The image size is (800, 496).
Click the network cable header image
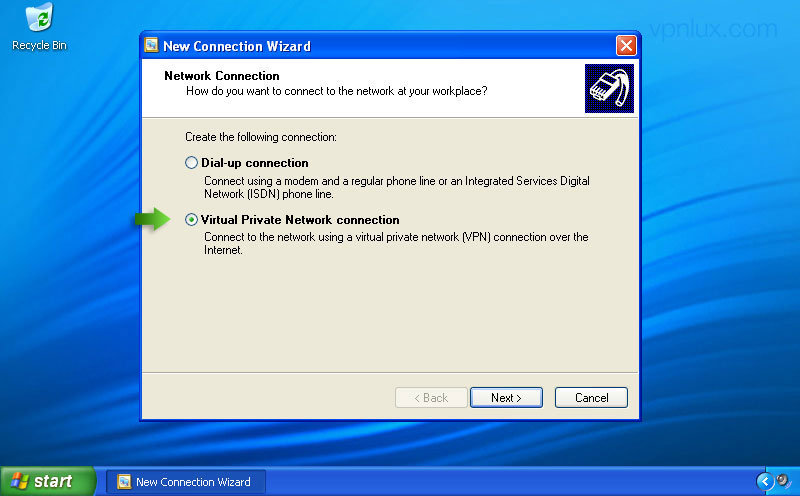click(x=609, y=88)
